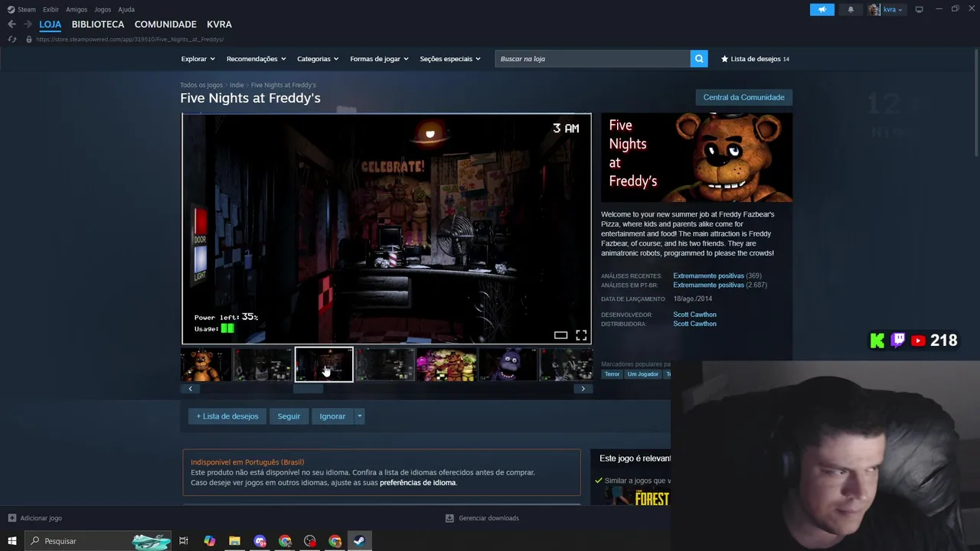Open the dropdown arrow next to Ignorar
980x551 pixels.
[x=359, y=416]
